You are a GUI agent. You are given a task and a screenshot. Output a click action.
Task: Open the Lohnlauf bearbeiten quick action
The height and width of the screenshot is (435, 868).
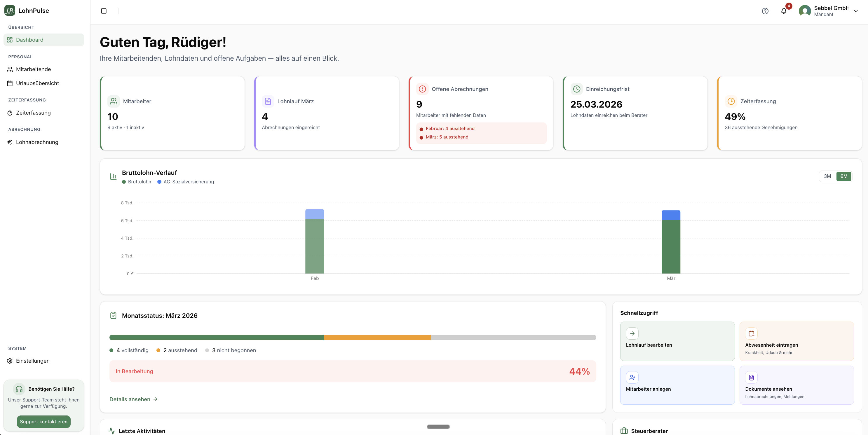pyautogui.click(x=677, y=341)
